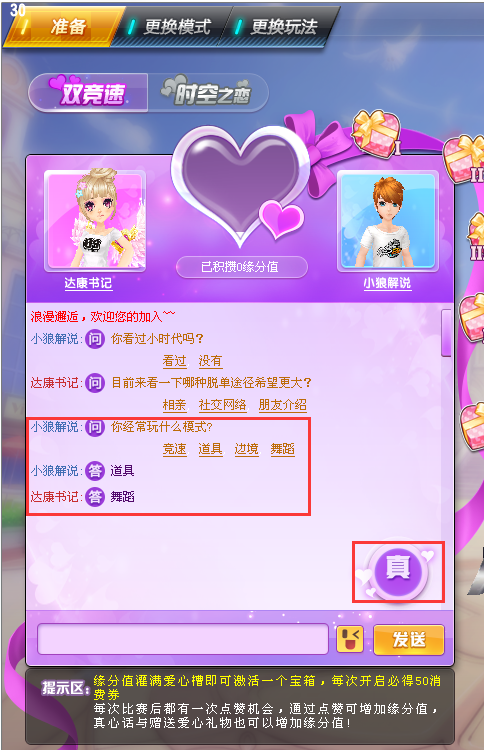484x750 pixels.
Task: View 小狼解说 avatar thumbnail
Action: [388, 221]
